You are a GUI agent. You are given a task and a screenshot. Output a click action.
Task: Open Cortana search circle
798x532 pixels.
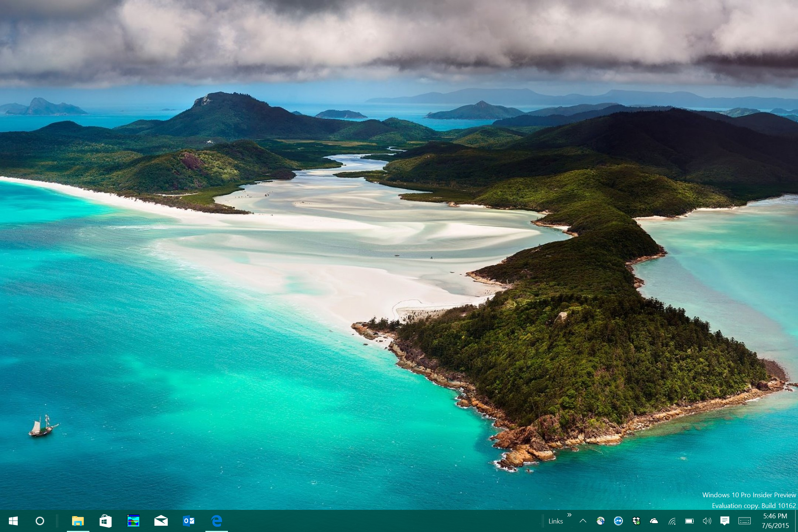pos(40,521)
